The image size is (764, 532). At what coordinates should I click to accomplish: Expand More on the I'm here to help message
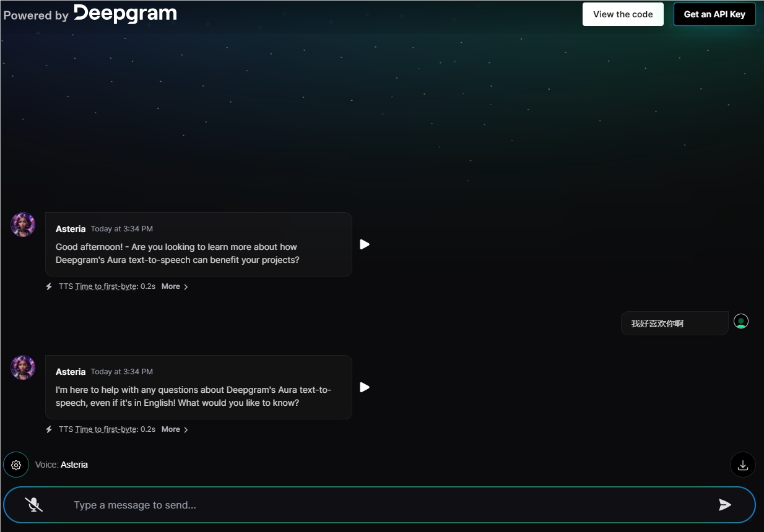175,429
